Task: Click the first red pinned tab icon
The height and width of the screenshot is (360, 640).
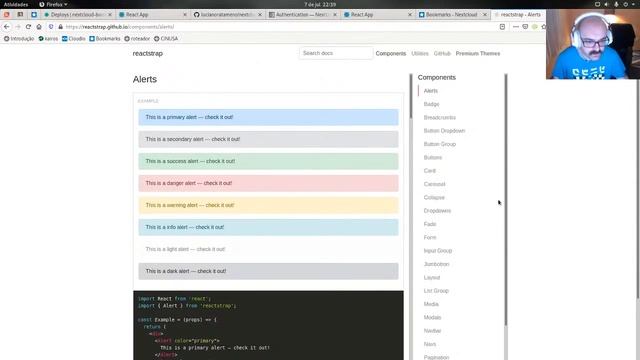Action: click(7, 14)
